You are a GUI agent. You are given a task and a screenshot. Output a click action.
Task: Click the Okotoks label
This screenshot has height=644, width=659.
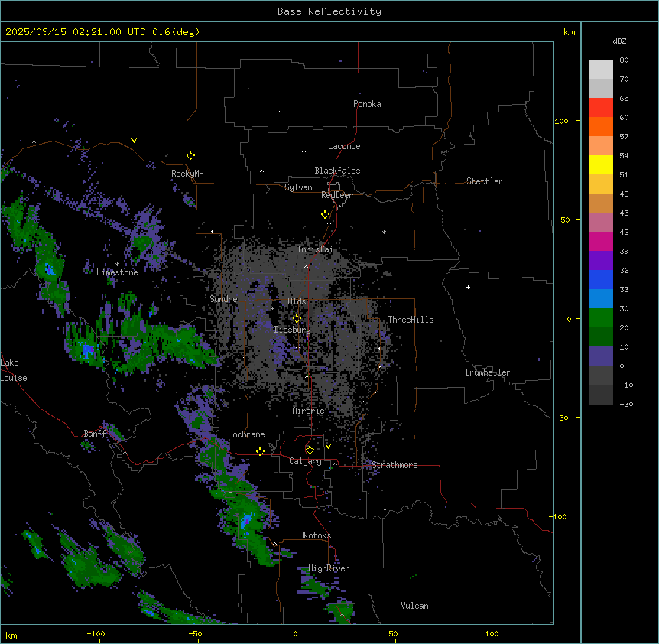click(x=315, y=535)
